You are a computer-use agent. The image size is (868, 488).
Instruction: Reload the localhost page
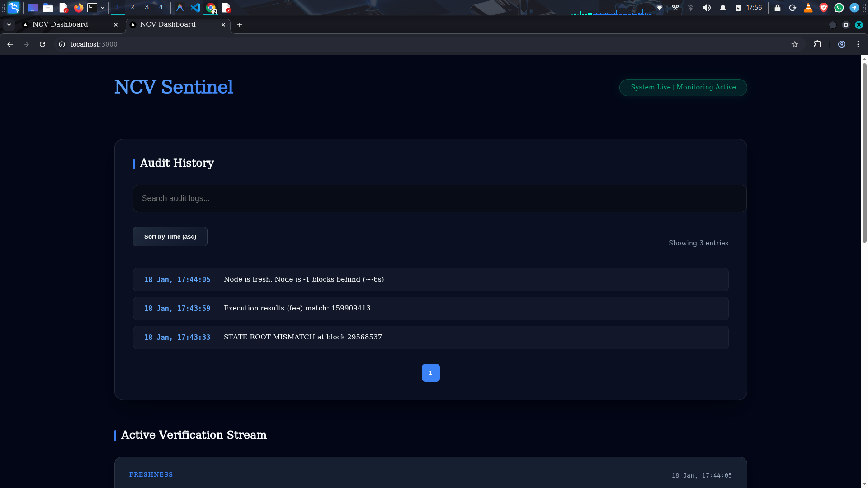(42, 44)
